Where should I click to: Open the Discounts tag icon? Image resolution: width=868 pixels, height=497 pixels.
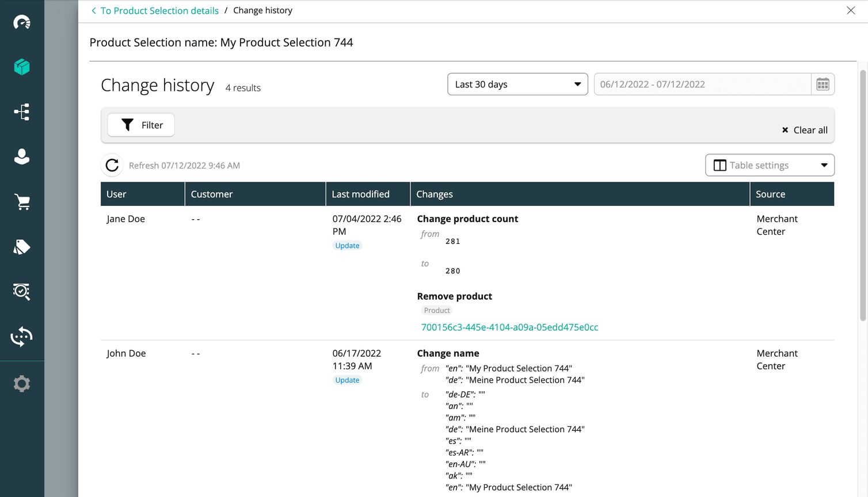click(22, 246)
